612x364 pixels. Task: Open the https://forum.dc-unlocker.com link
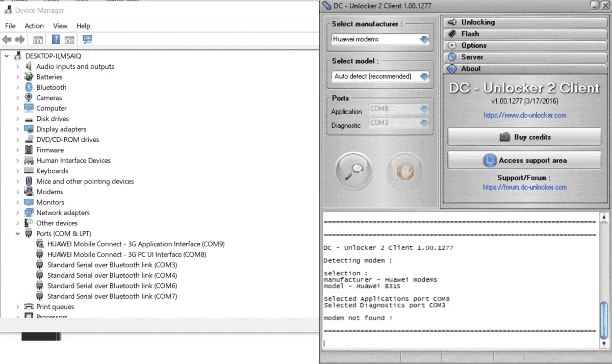point(525,187)
